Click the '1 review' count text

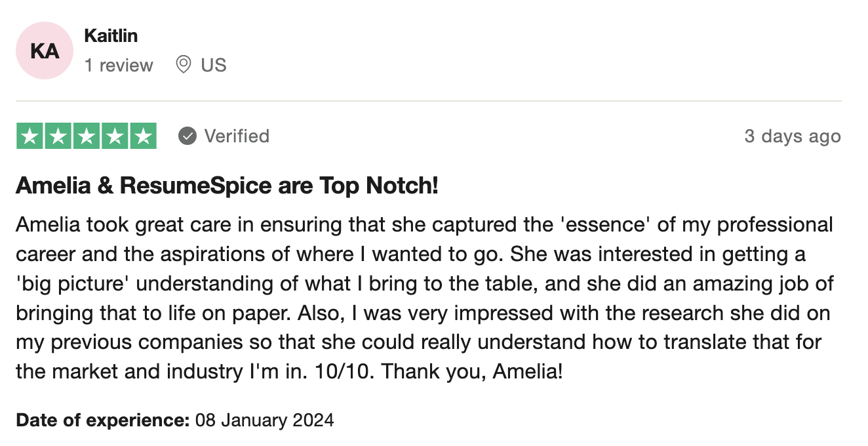click(x=119, y=65)
